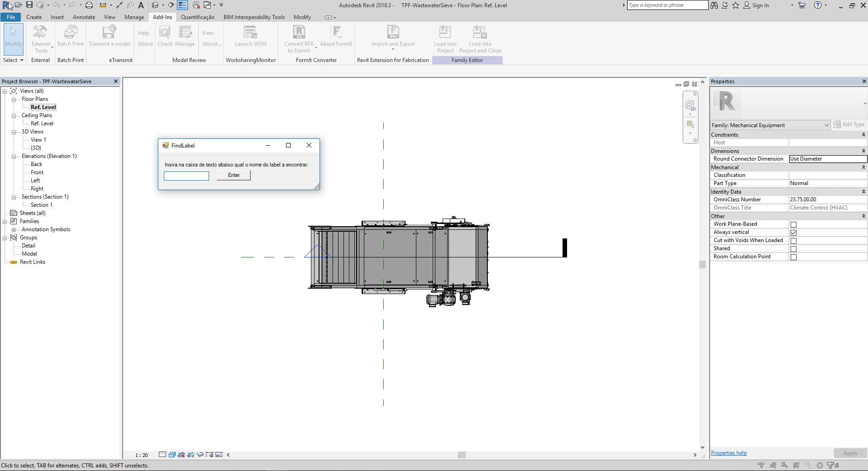
Task: Open a file with Quick Access folder icon
Action: 19,5
